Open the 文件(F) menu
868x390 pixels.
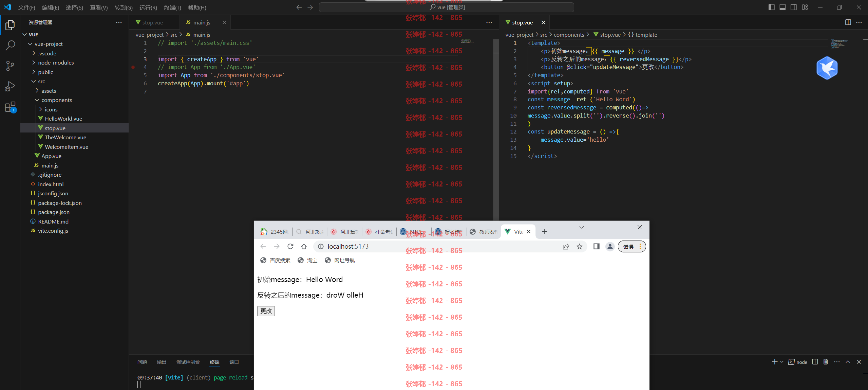click(x=26, y=7)
